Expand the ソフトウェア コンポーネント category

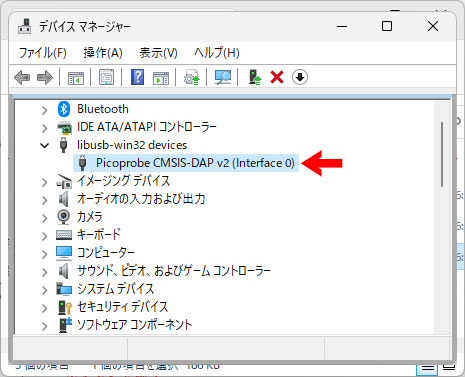click(x=44, y=326)
